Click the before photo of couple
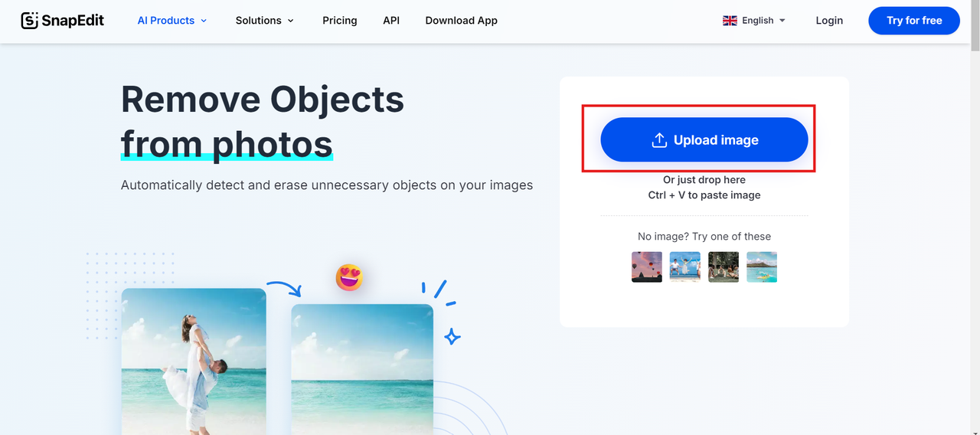The height and width of the screenshot is (435, 980). (194, 361)
